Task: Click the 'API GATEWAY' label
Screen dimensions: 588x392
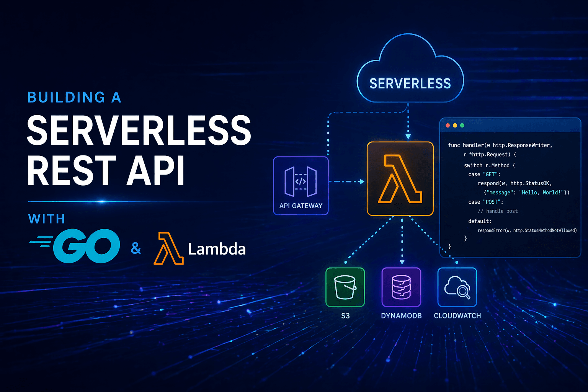Action: tap(301, 206)
